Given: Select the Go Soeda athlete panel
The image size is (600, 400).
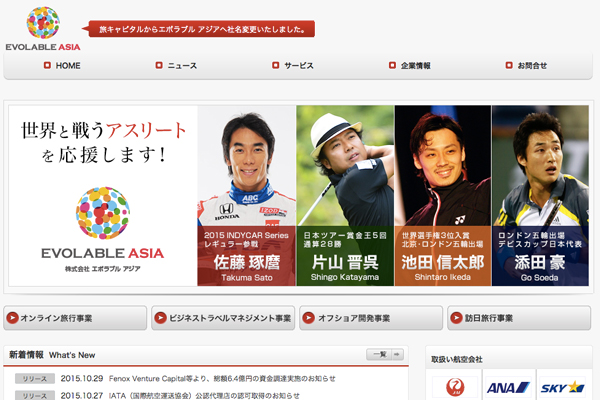Looking at the screenshot, I should pos(540,196).
